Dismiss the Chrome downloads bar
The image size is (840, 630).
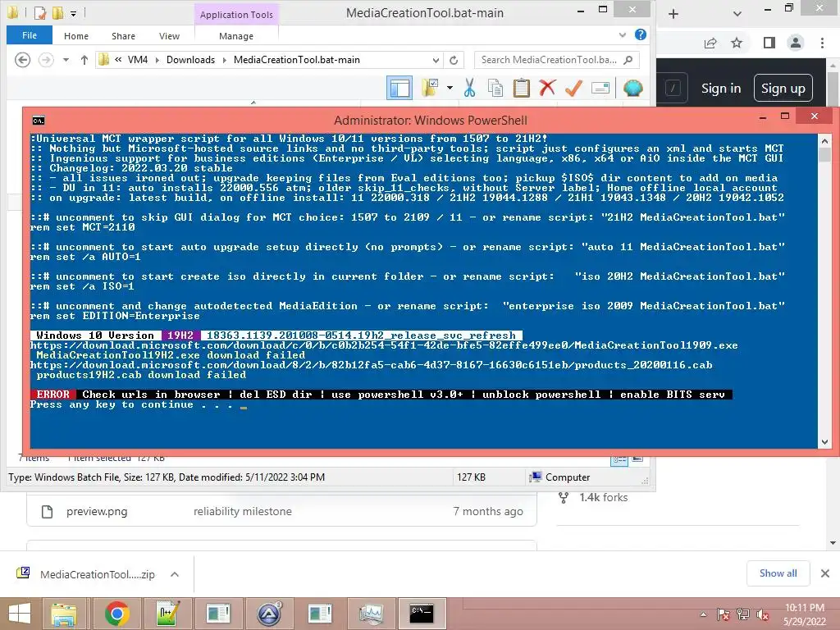825,573
